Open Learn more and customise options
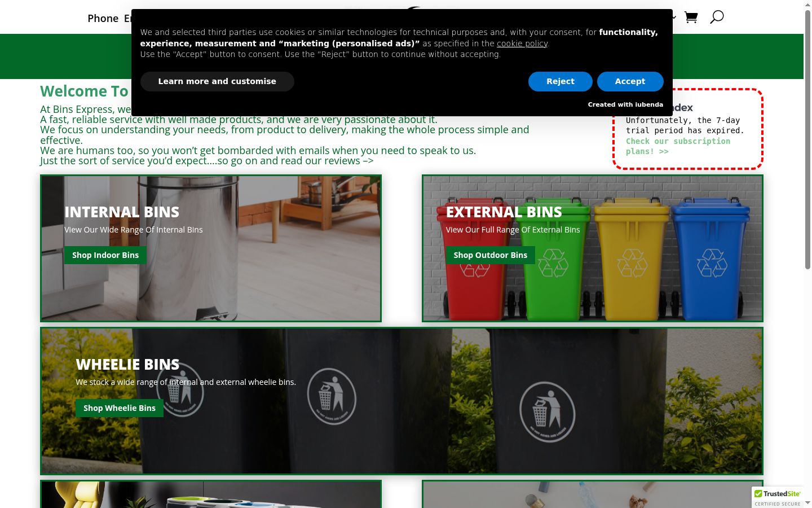Screen dimensions: 812x508 (x=217, y=81)
